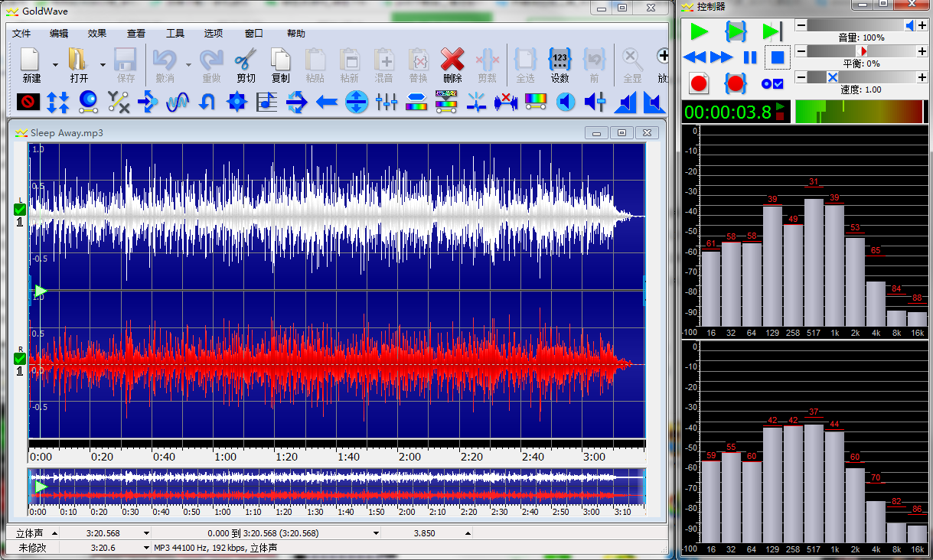This screenshot has width=933, height=560.
Task: Toggle the right channel green checkbox
Action: point(20,359)
